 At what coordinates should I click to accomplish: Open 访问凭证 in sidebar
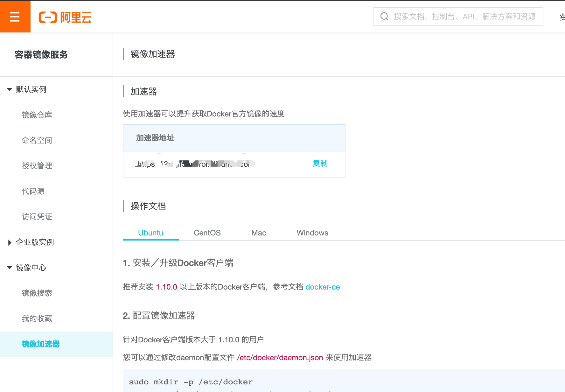tap(37, 217)
